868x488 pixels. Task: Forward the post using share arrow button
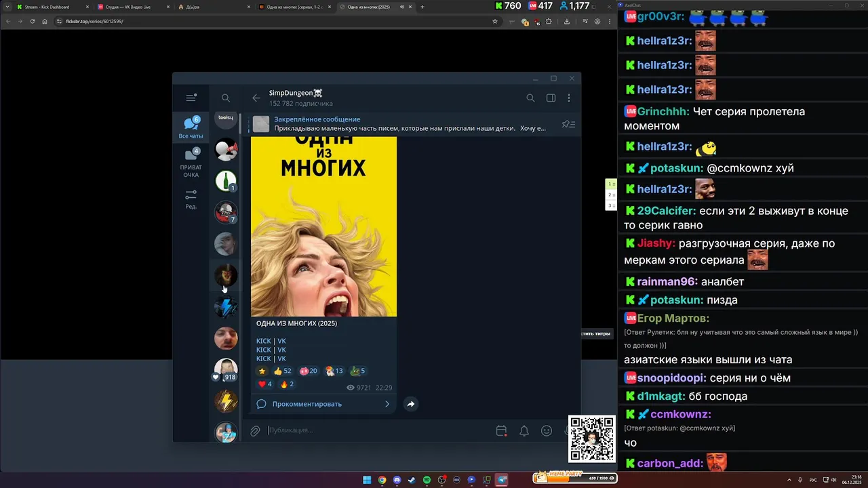click(x=410, y=404)
